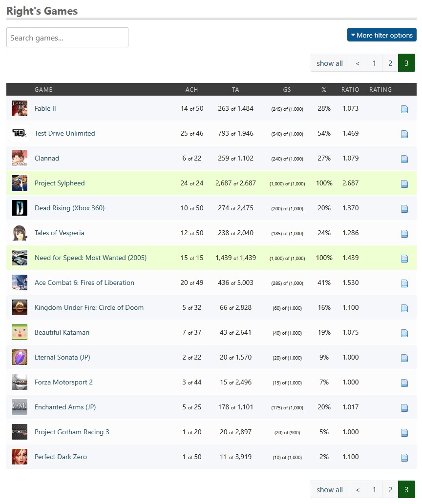
Task: Switch to page 2 in bottom pagination
Action: (390, 490)
